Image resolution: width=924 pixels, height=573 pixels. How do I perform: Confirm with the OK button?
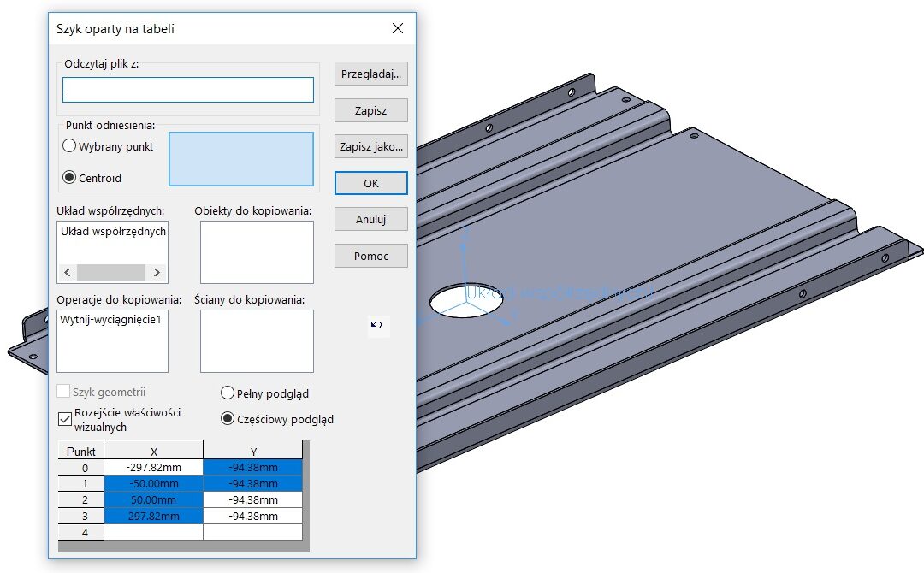click(x=370, y=183)
